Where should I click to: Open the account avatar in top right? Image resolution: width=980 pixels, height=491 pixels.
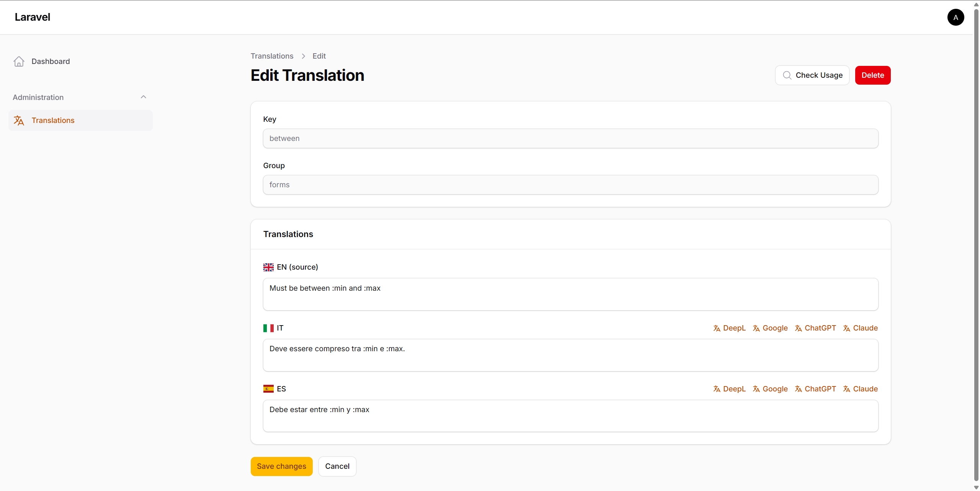pos(955,17)
